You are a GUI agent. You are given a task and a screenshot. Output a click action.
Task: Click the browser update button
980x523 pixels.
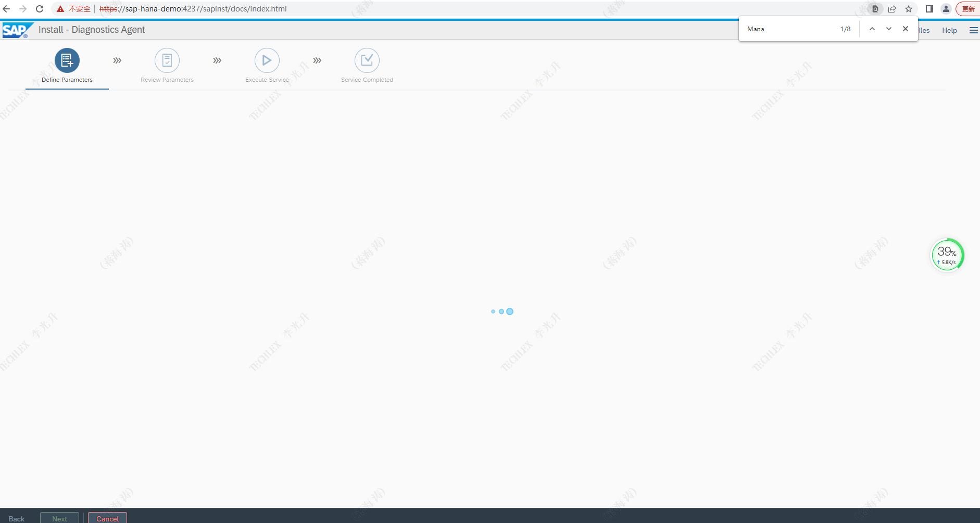pyautogui.click(x=968, y=9)
